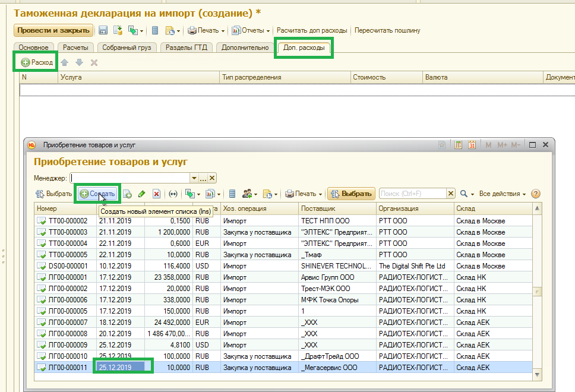The image size is (575, 392).
Task: Open the Отчеты dropdown menu
Action: pos(251,30)
